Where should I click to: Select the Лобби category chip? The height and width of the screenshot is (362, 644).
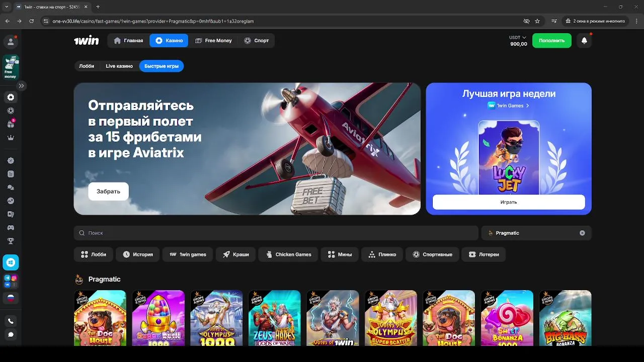pyautogui.click(x=94, y=254)
